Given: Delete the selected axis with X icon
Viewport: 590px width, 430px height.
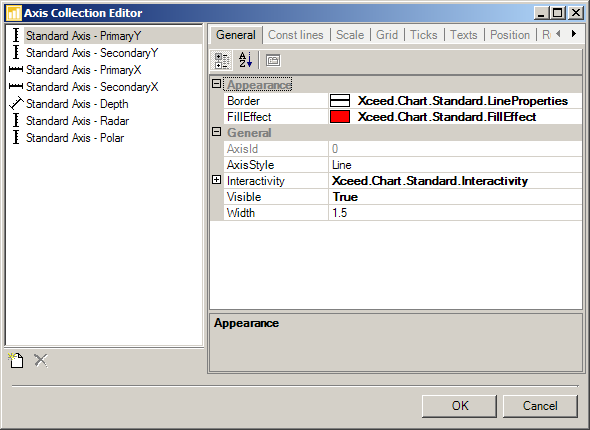Looking at the screenshot, I should coord(41,360).
